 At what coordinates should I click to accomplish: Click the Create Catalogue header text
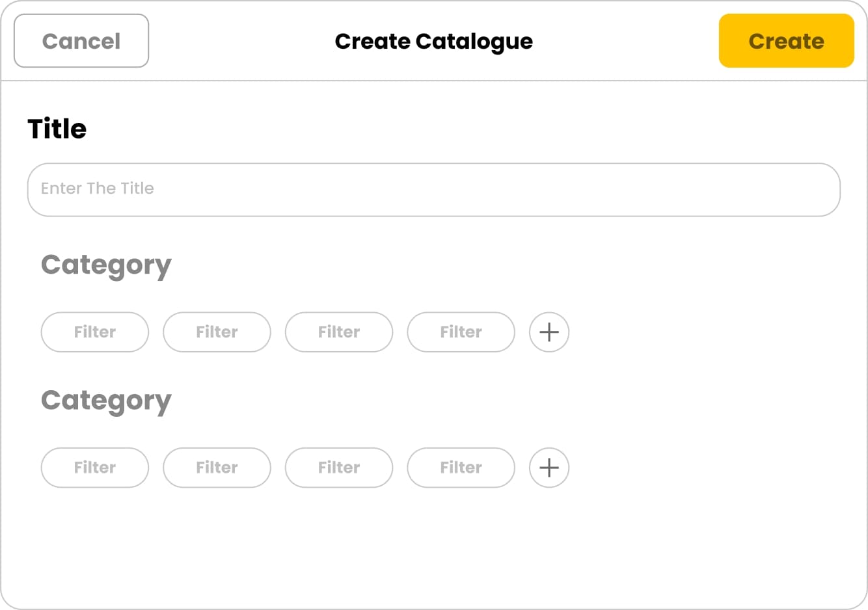[434, 41]
